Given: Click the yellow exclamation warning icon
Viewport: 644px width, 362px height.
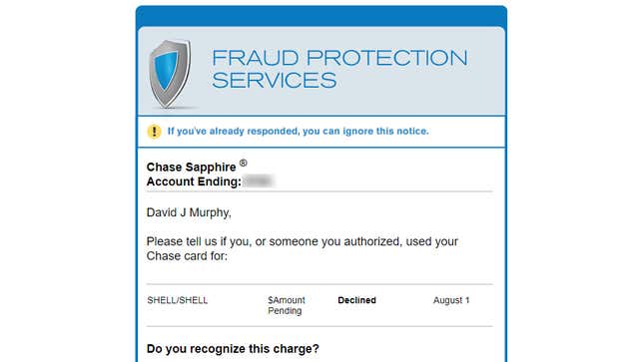Looking at the screenshot, I should [154, 132].
